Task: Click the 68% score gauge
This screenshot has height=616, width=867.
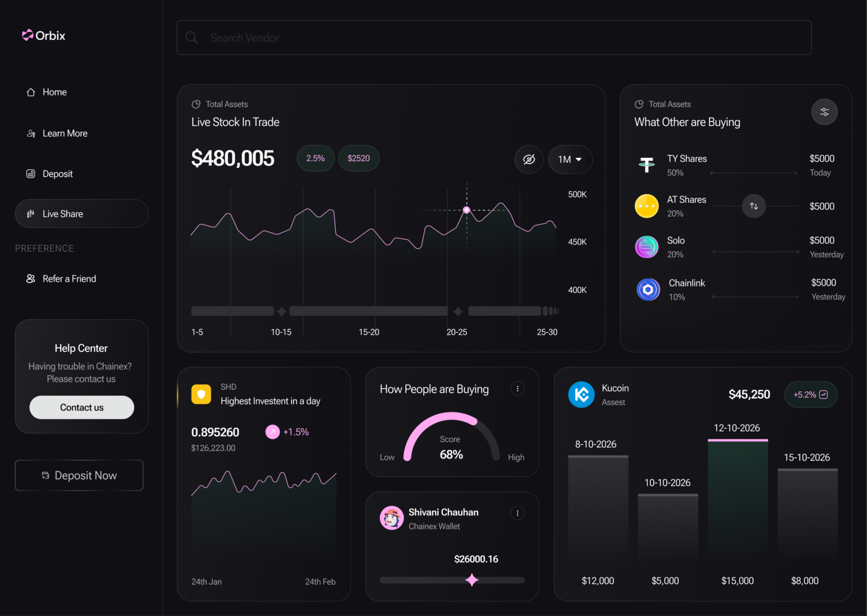Action: [x=451, y=436]
